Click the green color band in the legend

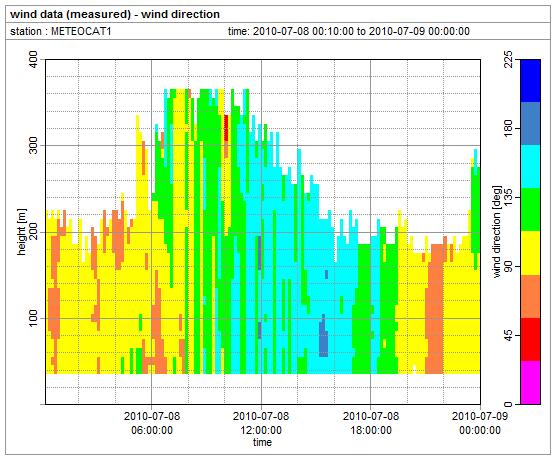tap(530, 210)
